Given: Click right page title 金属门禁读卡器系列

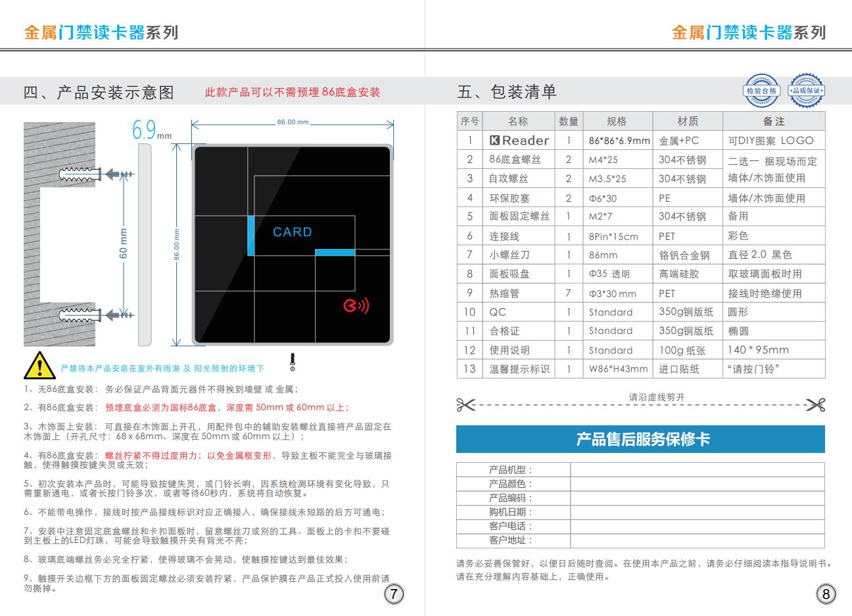Looking at the screenshot, I should coord(749,32).
